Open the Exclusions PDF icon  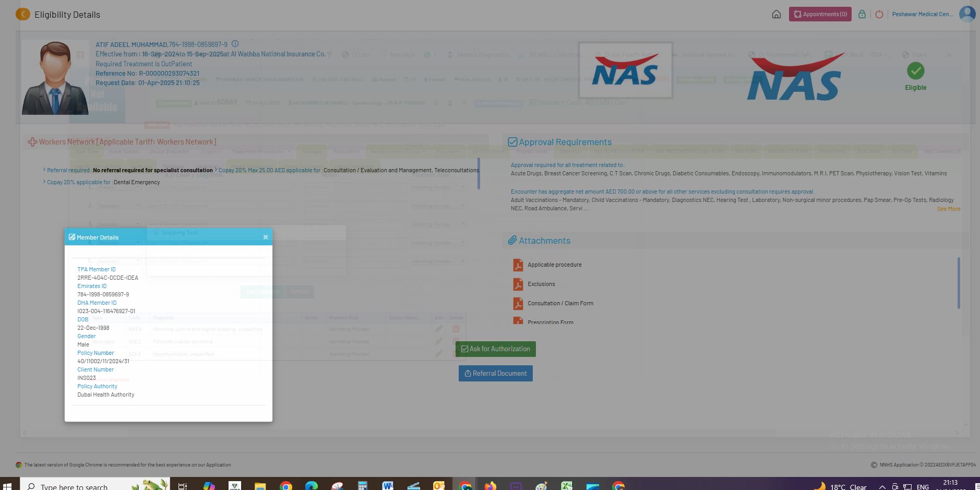point(518,284)
